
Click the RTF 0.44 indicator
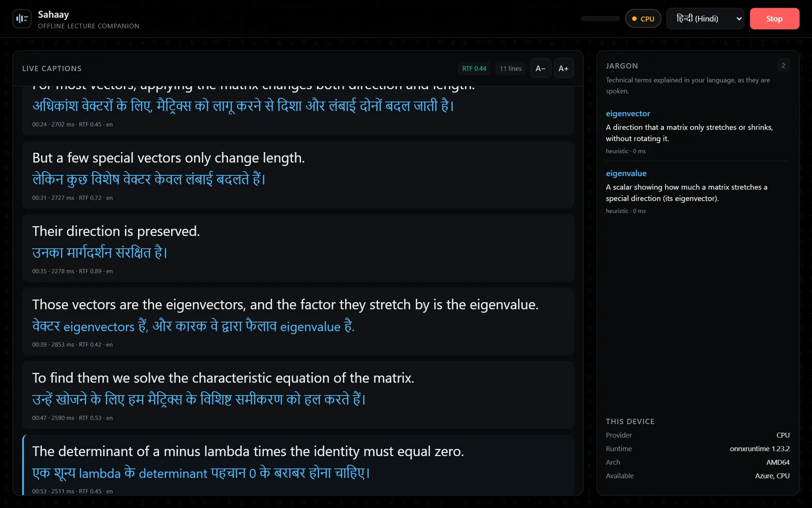point(474,69)
